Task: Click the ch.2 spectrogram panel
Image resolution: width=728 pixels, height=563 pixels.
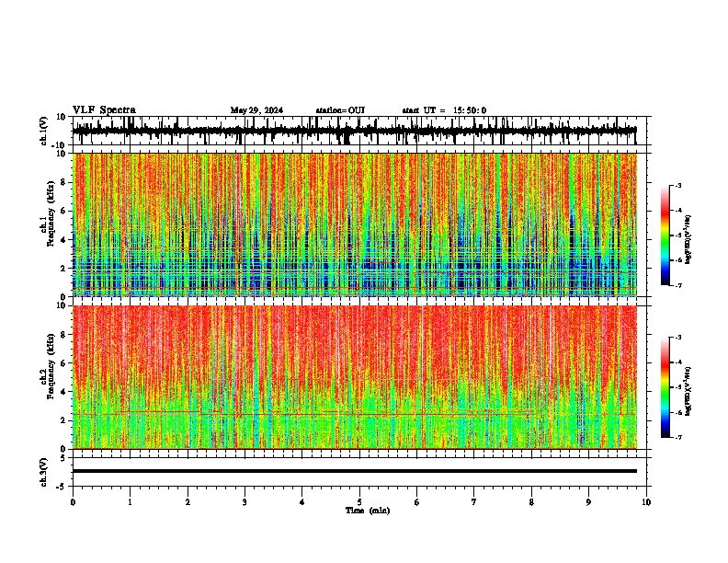Action: 354,377
